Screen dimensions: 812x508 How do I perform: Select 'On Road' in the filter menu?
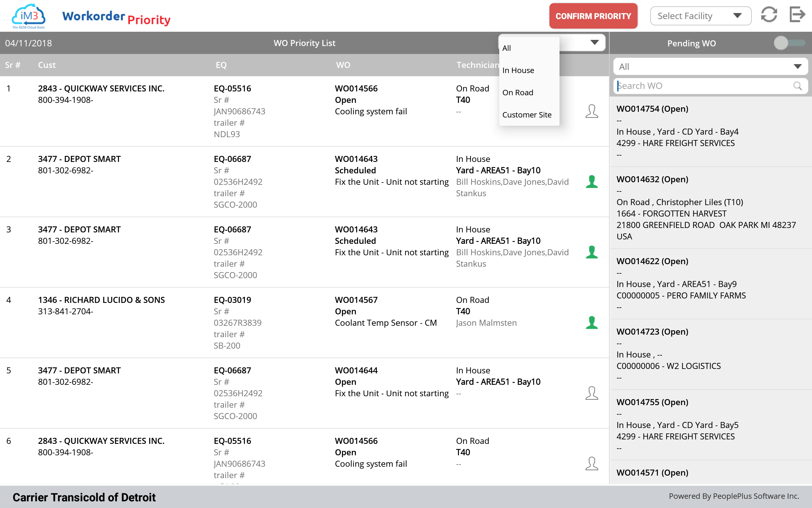click(529, 92)
